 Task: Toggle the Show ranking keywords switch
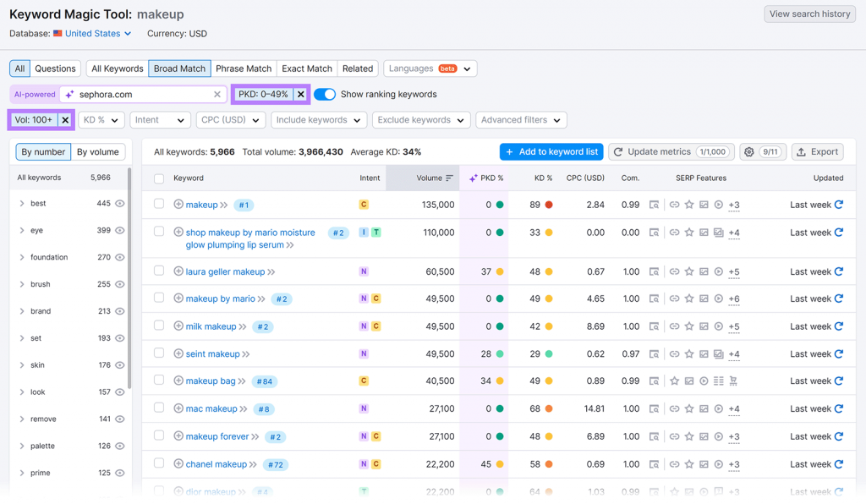coord(325,95)
